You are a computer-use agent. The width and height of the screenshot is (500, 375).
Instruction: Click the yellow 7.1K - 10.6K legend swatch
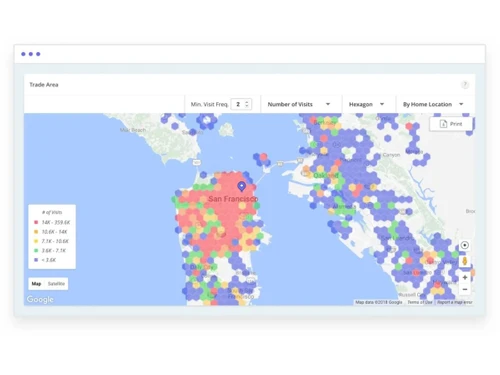[36, 241]
